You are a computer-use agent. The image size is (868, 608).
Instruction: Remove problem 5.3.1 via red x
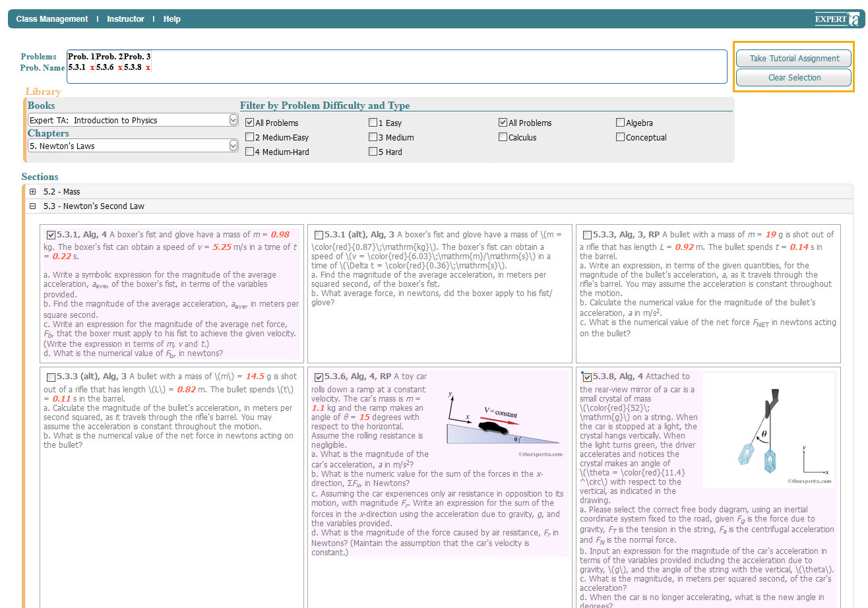tap(92, 67)
